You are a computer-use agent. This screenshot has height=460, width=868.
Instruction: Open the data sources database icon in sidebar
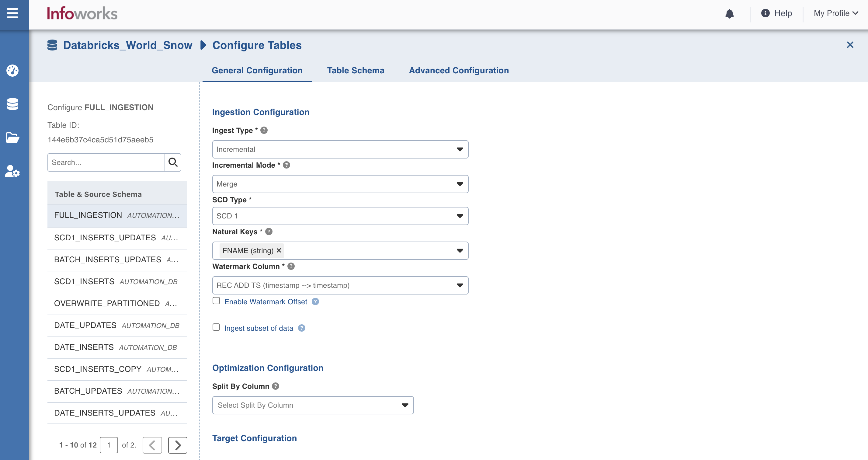click(x=12, y=104)
